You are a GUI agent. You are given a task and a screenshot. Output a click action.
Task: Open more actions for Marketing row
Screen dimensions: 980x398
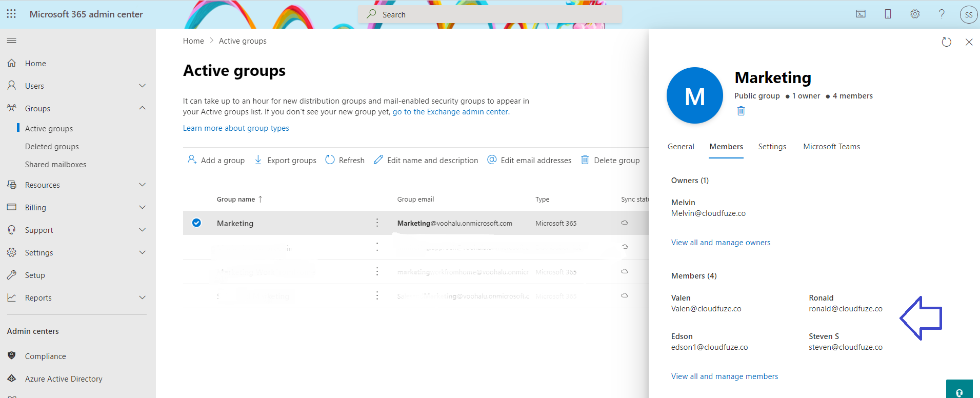click(377, 223)
